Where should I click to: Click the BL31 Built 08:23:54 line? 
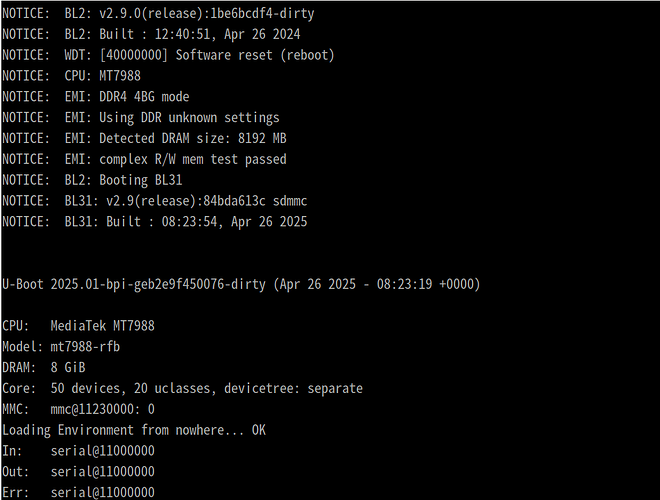[x=154, y=222]
